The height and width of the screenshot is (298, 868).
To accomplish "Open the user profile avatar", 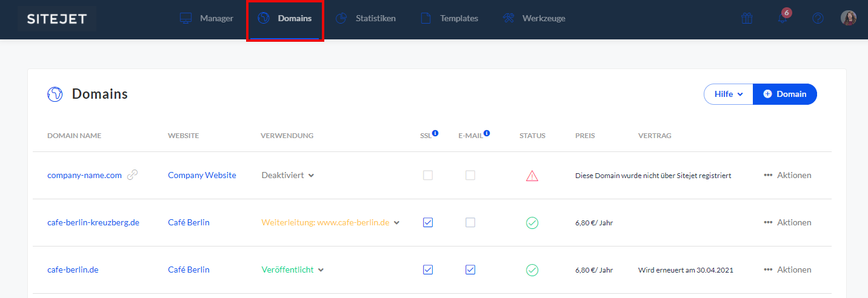I will tap(849, 18).
